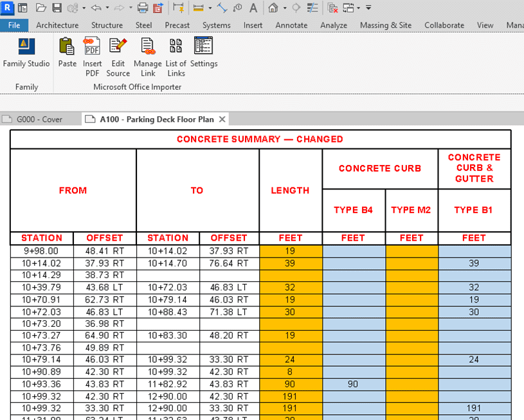This screenshot has height=420, width=524.
Task: Expand the Measure tool dropdown arrow
Action: [210, 8]
